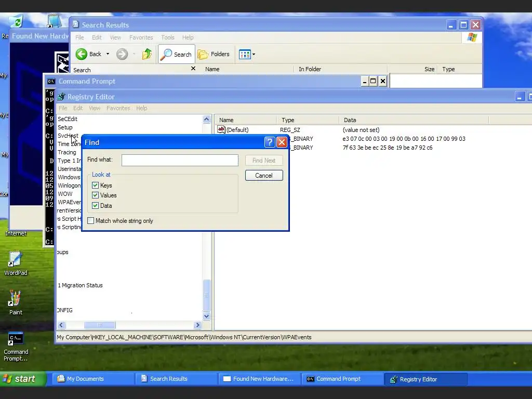Select the Tracing registry key
This screenshot has width=532, height=399.
click(67, 152)
